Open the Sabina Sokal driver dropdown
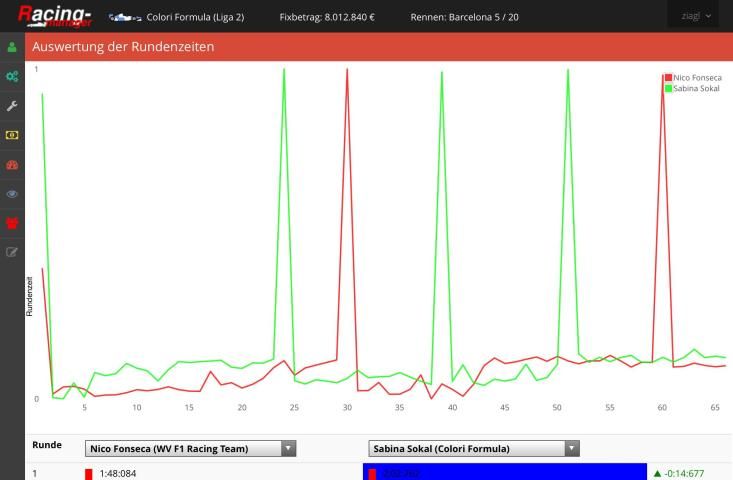 (x=474, y=449)
